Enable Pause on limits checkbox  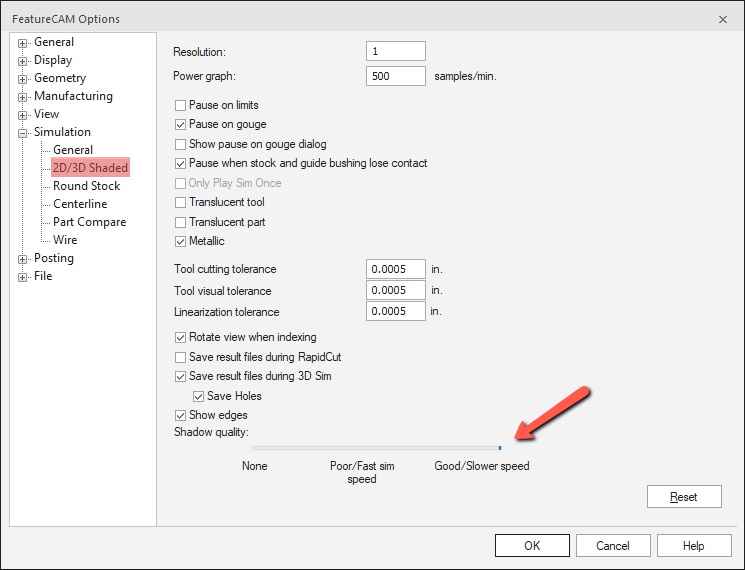[x=180, y=105]
